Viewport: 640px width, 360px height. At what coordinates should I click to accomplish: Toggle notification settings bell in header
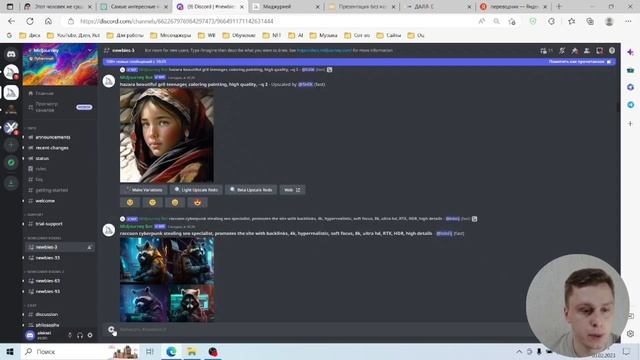pyautogui.click(x=562, y=51)
